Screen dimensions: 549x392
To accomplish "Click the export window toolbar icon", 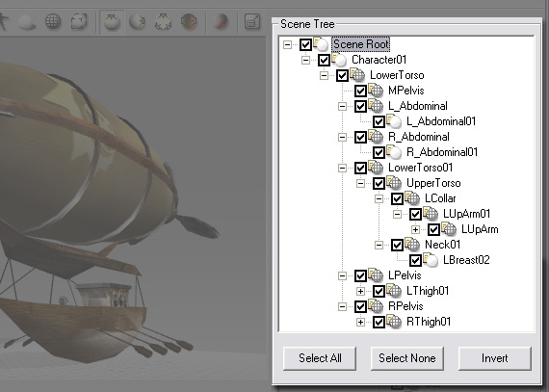I will click(252, 22).
